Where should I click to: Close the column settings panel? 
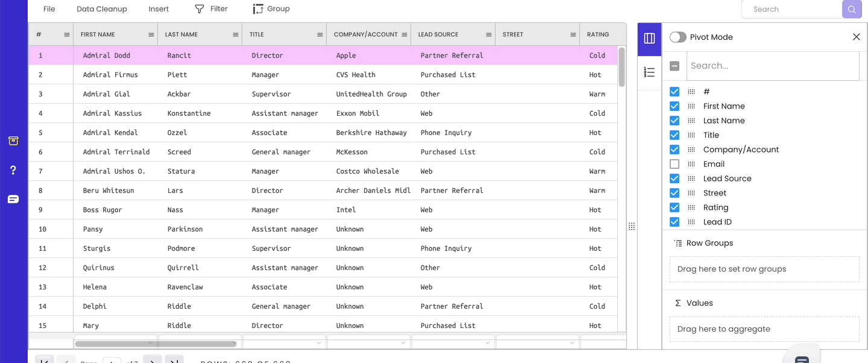[857, 37]
